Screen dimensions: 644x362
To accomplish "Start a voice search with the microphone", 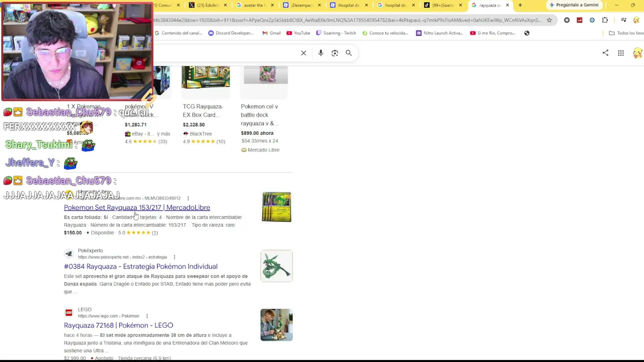I will [320, 53].
